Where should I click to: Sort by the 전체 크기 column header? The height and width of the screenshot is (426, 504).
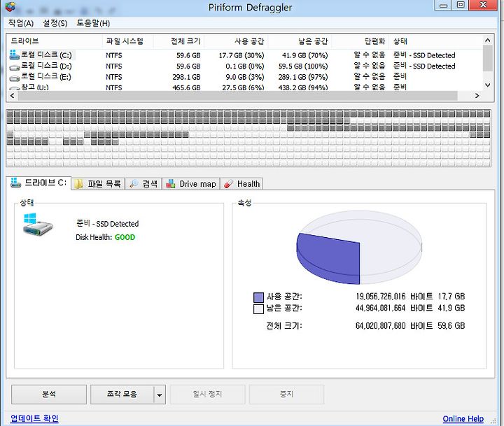coord(179,41)
